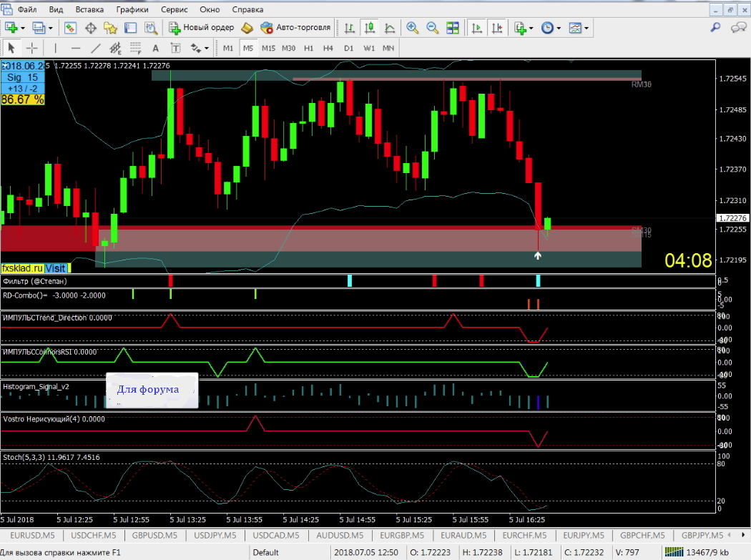Zoom out of the chart
Screen dimensions: 751x560
(x=432, y=28)
